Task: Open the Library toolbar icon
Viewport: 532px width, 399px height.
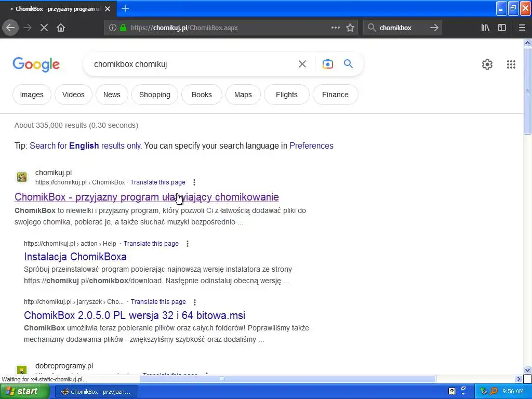Action: [485, 28]
